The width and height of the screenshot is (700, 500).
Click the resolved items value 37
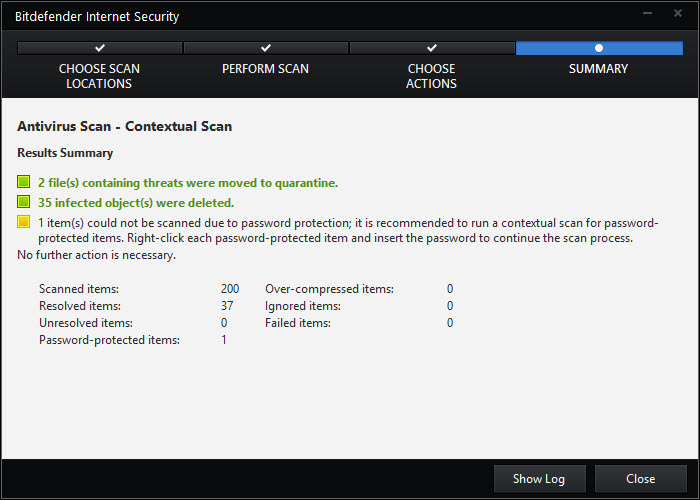tap(227, 306)
